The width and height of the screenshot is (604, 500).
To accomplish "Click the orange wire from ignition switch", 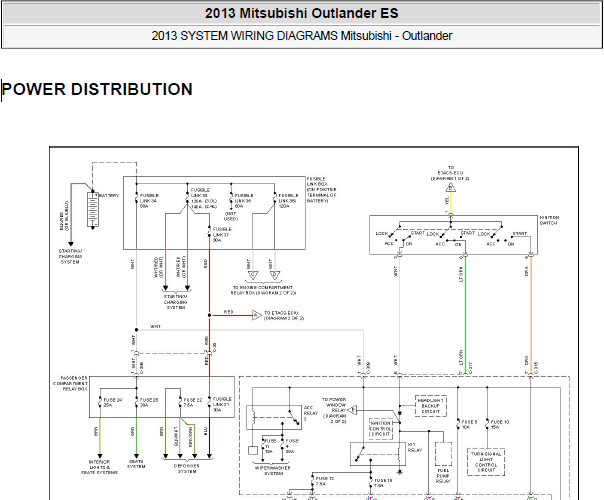I will tap(531, 314).
